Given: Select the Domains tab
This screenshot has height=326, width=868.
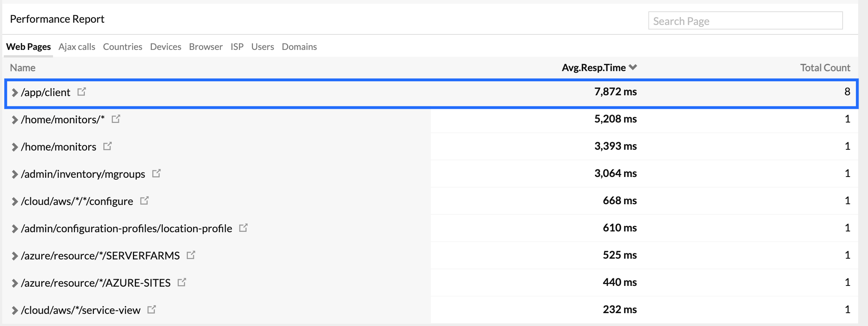Looking at the screenshot, I should [x=299, y=47].
